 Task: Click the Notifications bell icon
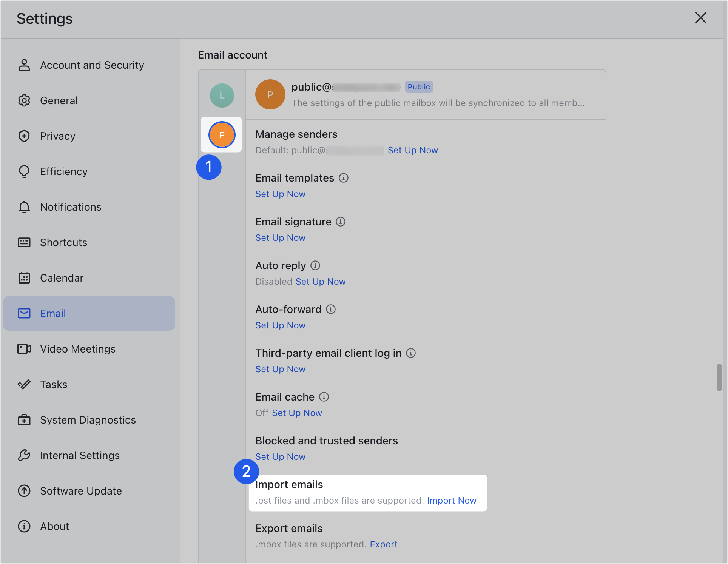pos(24,207)
